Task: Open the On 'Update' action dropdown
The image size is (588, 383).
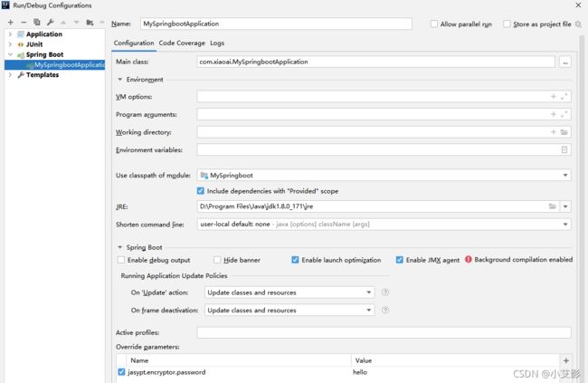Action: tap(368, 292)
